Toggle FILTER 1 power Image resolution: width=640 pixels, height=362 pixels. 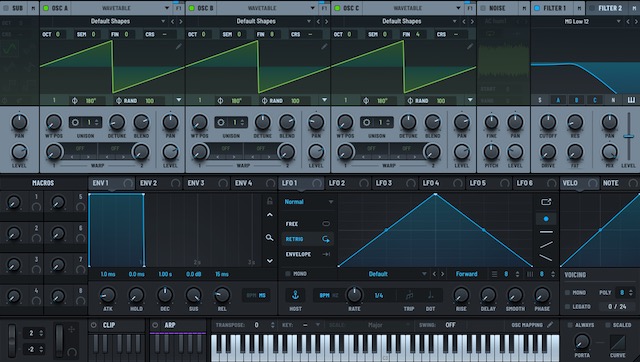[x=537, y=8]
